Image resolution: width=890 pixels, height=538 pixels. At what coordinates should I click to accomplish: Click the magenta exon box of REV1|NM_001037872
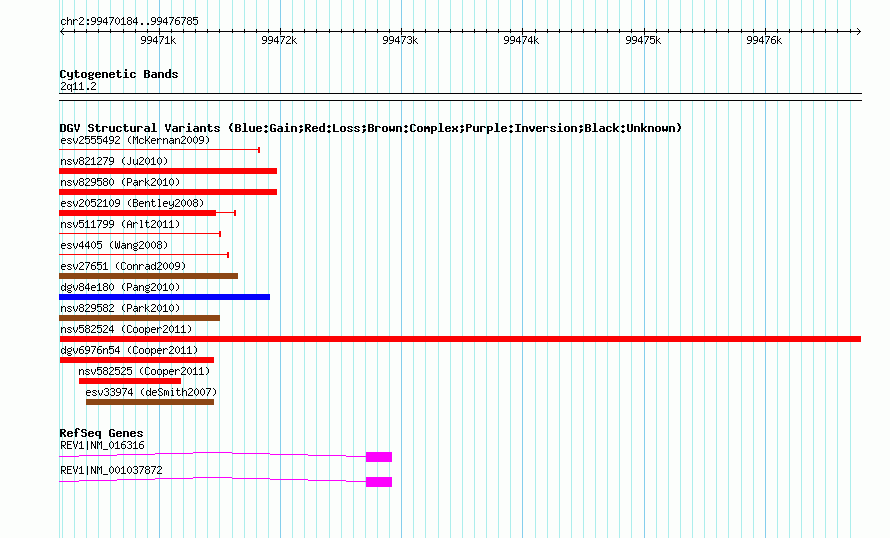point(379,482)
